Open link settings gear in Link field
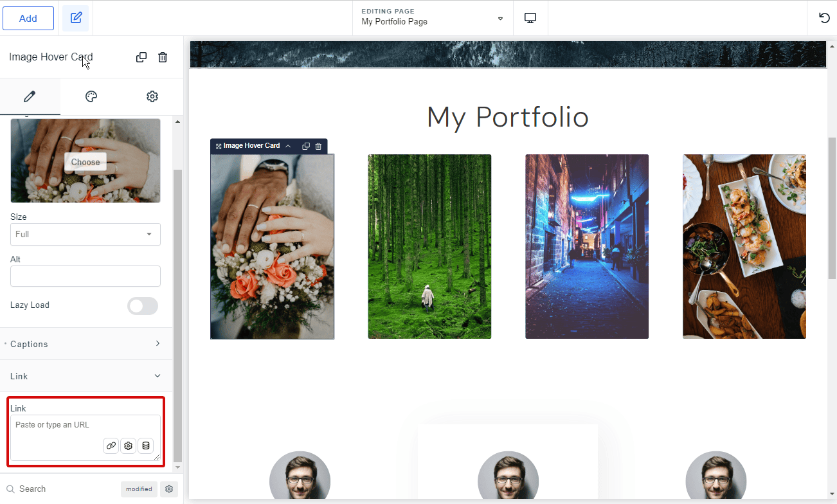Image resolution: width=837 pixels, height=504 pixels. (129, 446)
